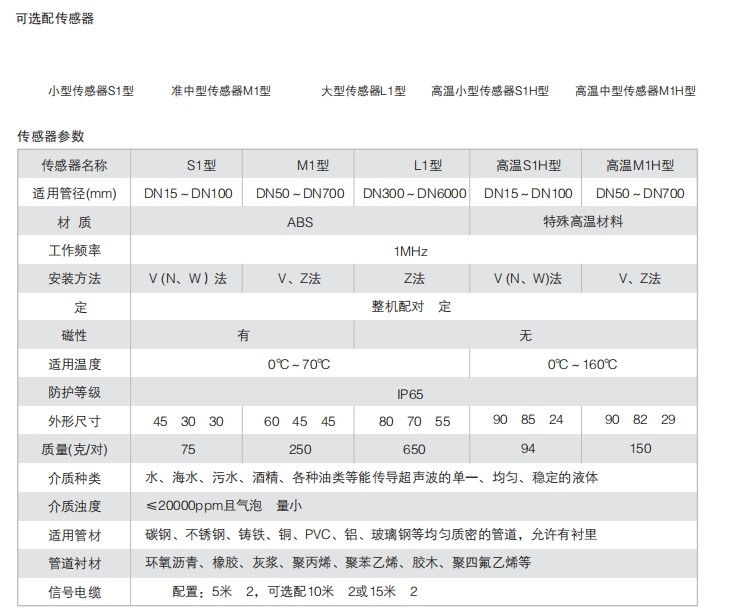Select the 特殊高温材料 cell
The height and width of the screenshot is (609, 750).
pos(583,222)
